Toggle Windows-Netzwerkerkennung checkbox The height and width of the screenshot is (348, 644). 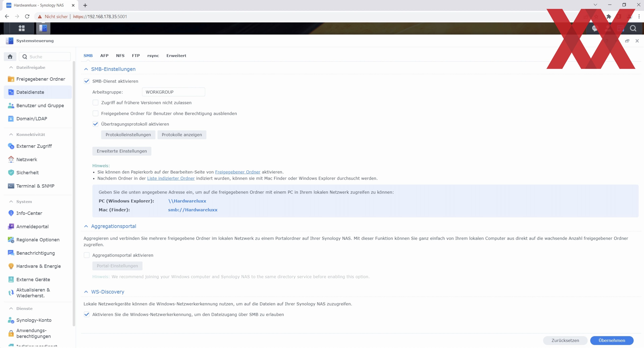[87, 314]
